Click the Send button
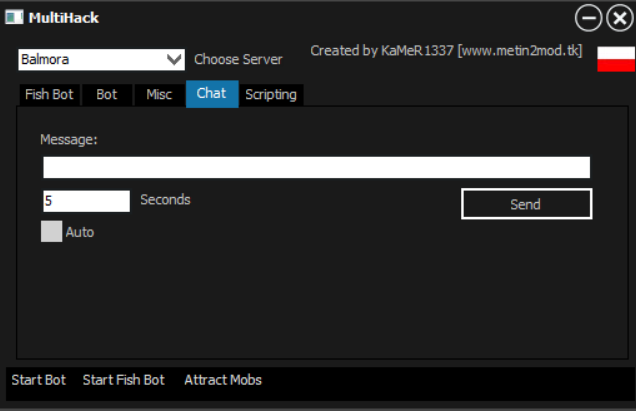636x411 pixels. click(526, 204)
